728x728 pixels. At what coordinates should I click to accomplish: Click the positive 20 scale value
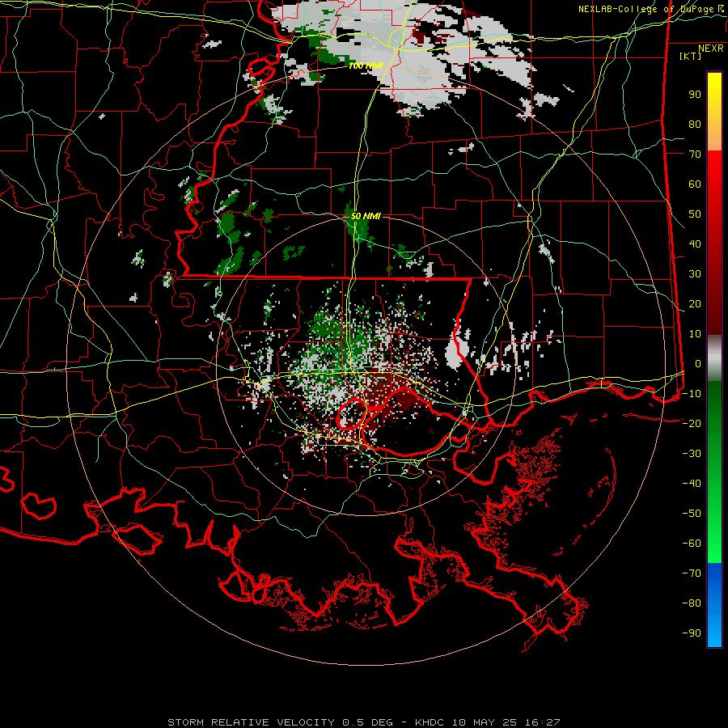[695, 304]
